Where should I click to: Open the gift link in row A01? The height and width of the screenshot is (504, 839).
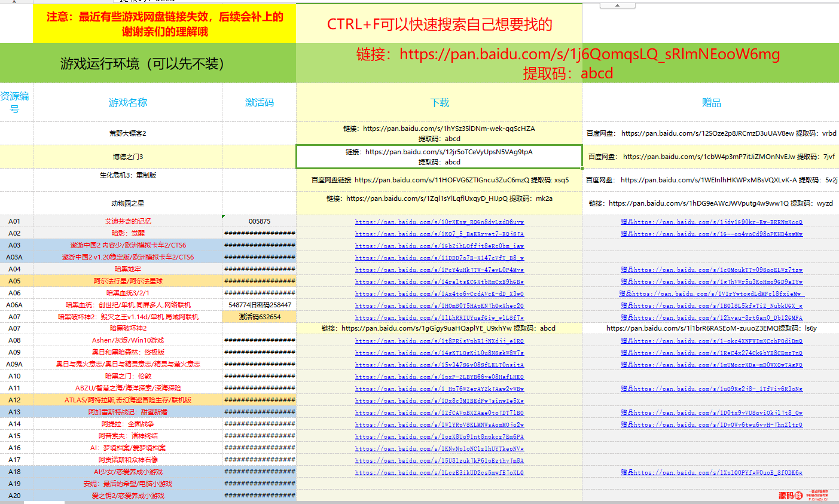click(x=712, y=222)
